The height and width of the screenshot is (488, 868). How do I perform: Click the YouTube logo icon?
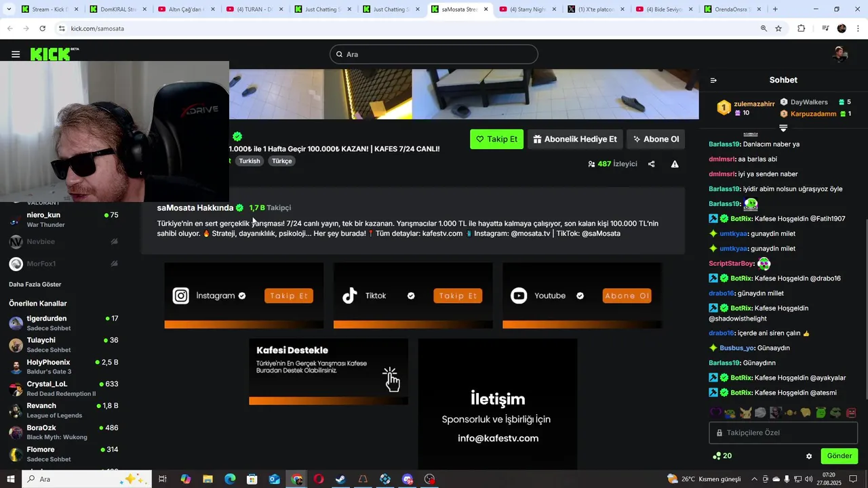(x=519, y=296)
